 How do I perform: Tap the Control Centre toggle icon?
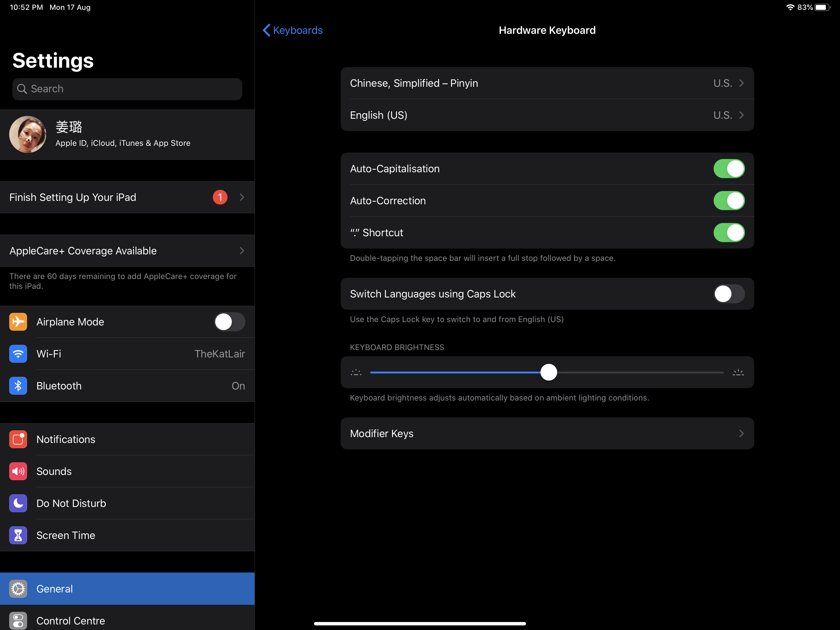point(18,620)
